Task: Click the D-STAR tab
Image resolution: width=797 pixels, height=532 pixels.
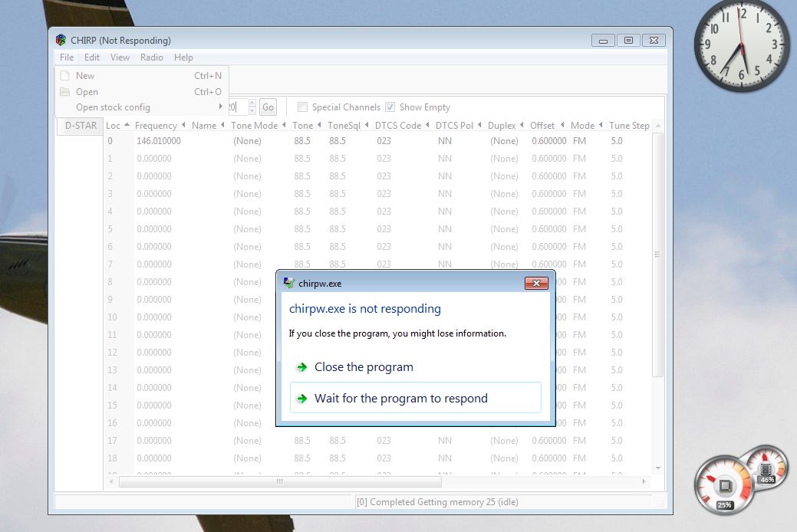Action: [81, 126]
